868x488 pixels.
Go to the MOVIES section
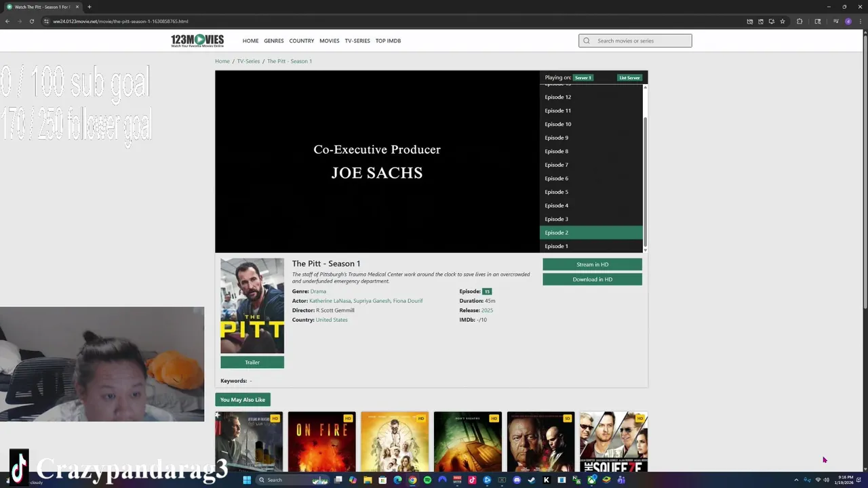coord(330,41)
